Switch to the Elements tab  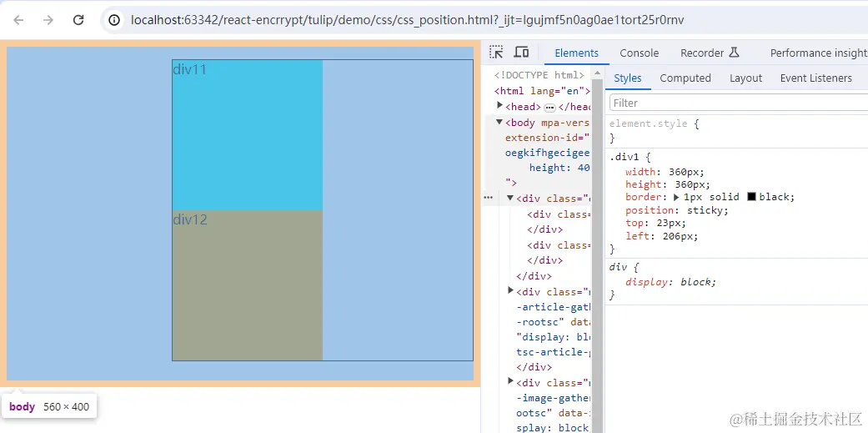576,53
